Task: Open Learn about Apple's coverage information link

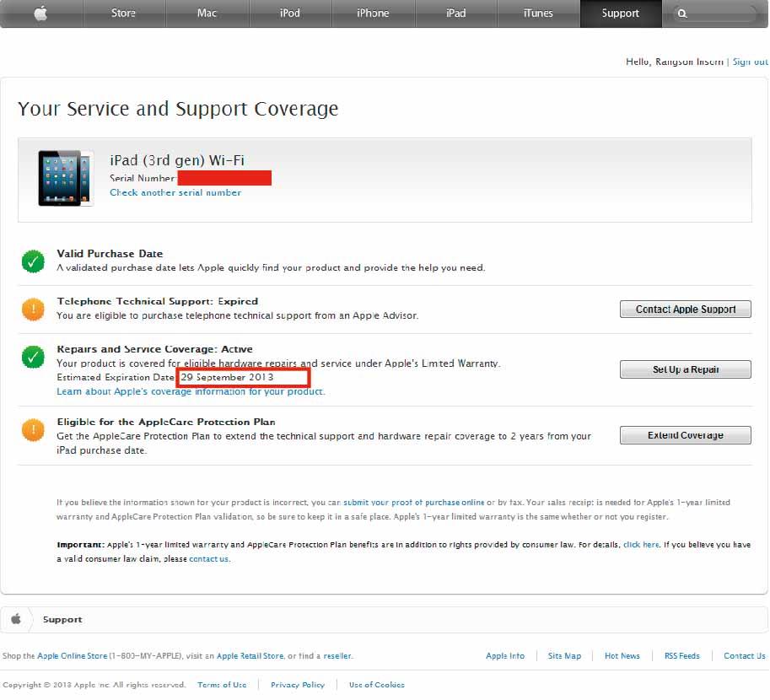Action: pos(191,391)
